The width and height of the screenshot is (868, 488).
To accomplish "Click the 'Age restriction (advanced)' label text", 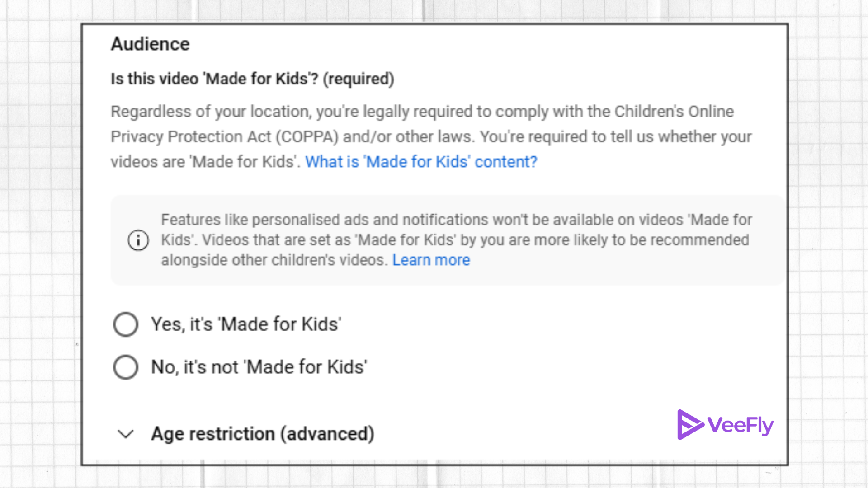I will (262, 433).
